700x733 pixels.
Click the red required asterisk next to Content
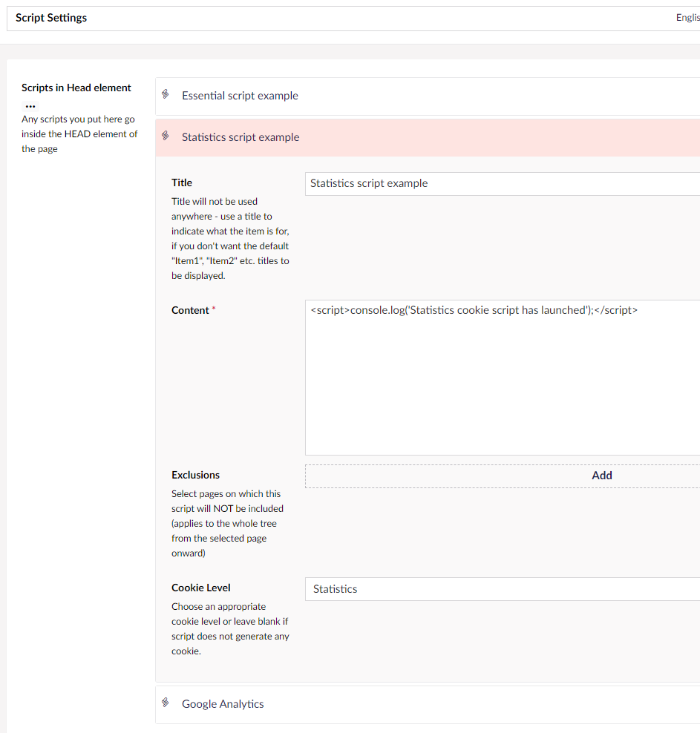[x=214, y=309]
